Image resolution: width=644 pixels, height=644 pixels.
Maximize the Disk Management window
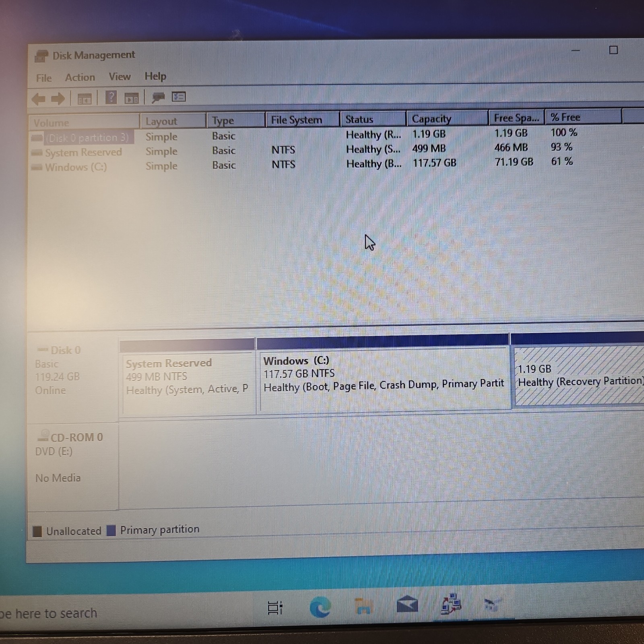pyautogui.click(x=613, y=50)
